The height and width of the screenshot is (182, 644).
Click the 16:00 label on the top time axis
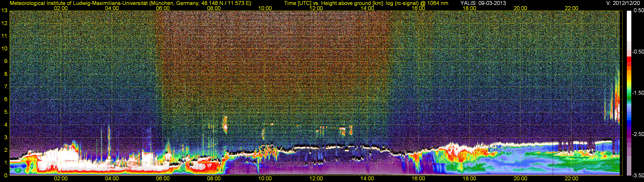(418, 8)
